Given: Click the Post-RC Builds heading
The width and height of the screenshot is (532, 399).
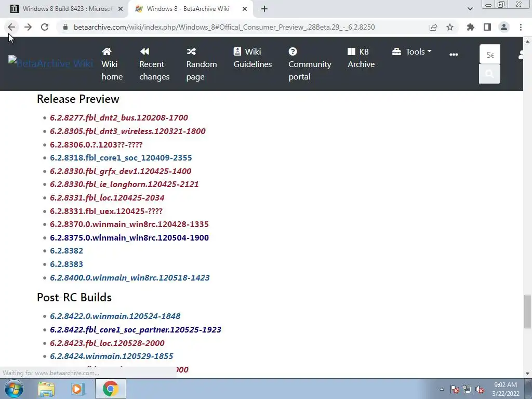Looking at the screenshot, I should pyautogui.click(x=74, y=298).
